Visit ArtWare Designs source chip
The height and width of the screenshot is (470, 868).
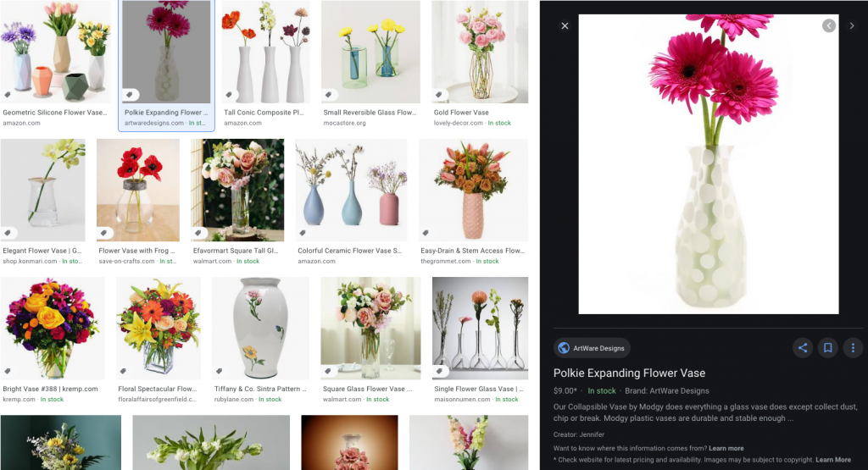[592, 348]
